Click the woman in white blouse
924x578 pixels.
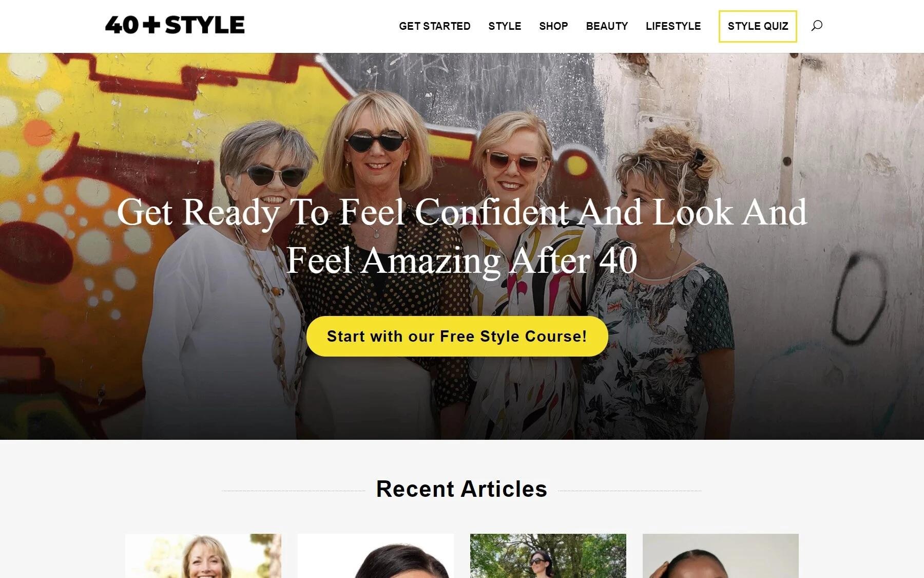[226, 288]
